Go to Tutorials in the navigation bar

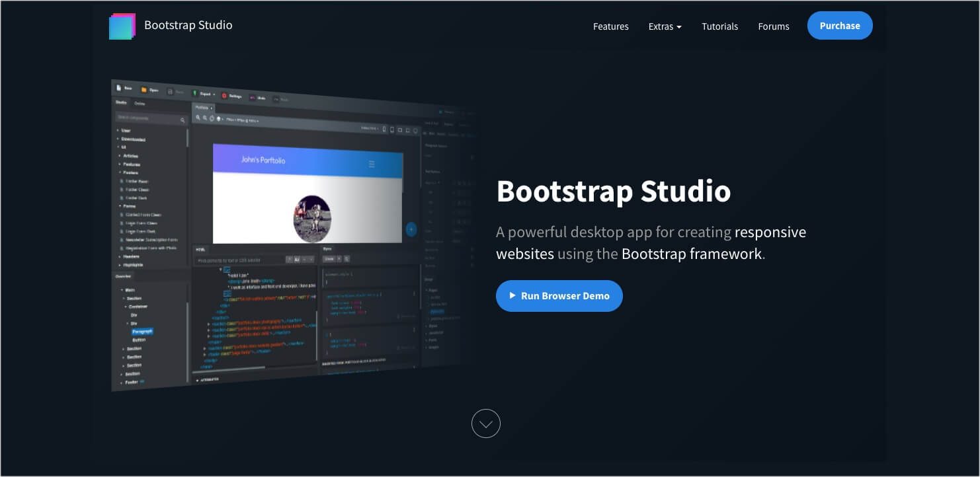720,26
